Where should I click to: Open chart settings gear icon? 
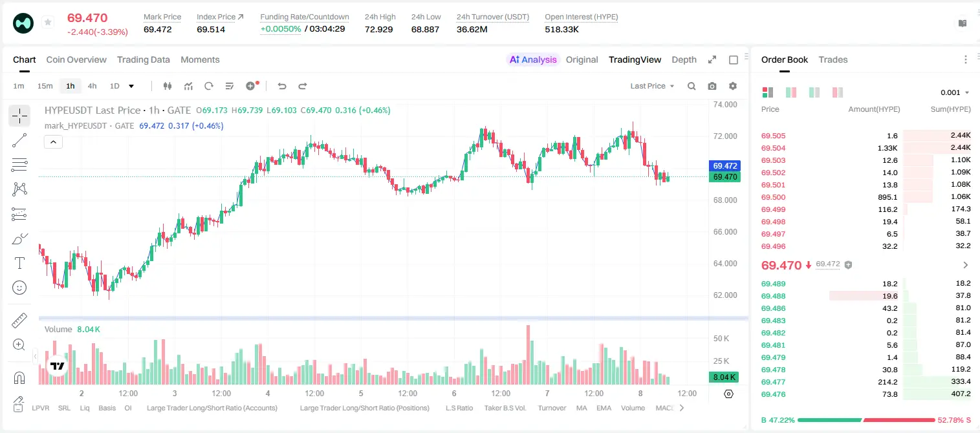pyautogui.click(x=733, y=86)
